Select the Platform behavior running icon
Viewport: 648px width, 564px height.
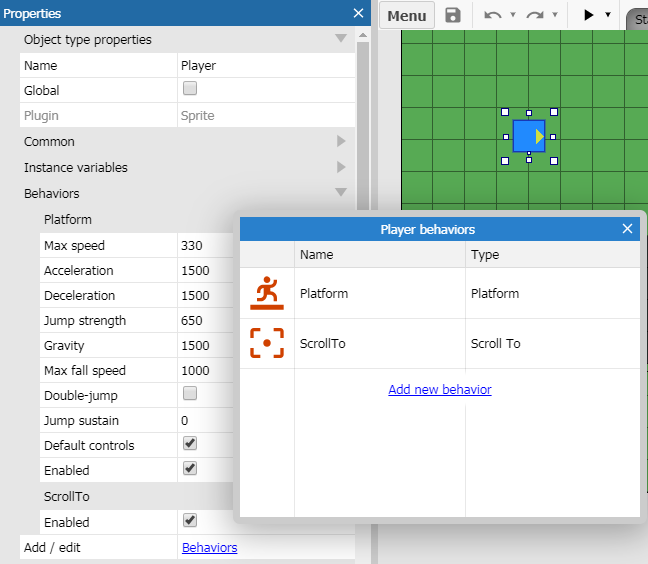(266, 293)
